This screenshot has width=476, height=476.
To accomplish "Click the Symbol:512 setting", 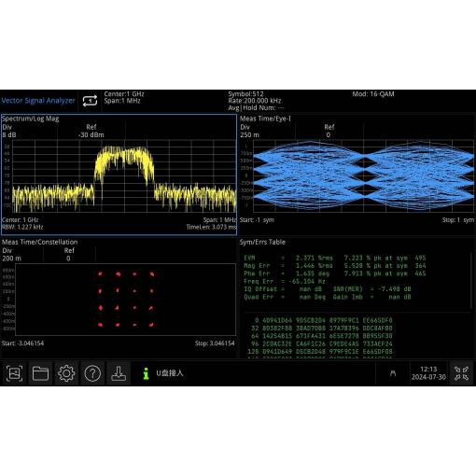I will pos(245,93).
